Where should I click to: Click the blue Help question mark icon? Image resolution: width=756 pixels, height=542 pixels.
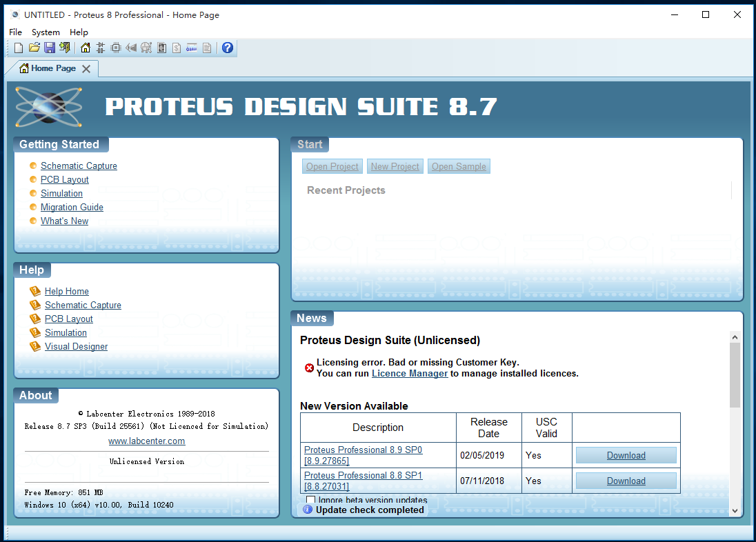[x=228, y=48]
